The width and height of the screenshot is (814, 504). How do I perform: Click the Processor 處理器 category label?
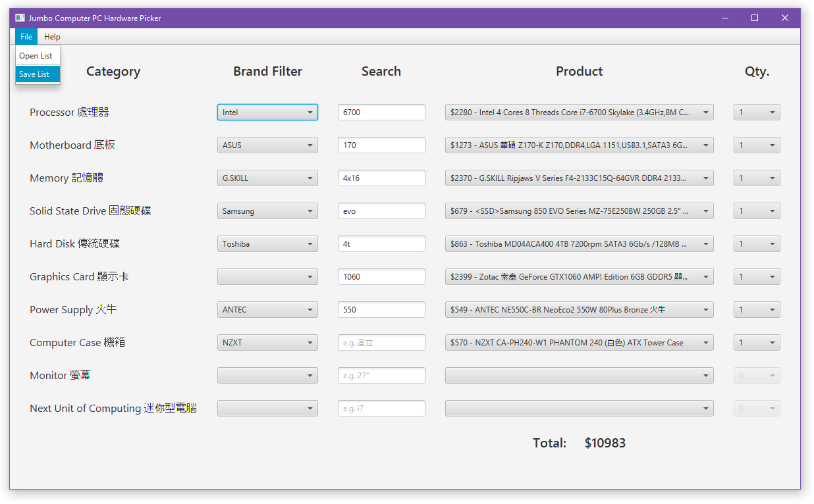(x=69, y=113)
